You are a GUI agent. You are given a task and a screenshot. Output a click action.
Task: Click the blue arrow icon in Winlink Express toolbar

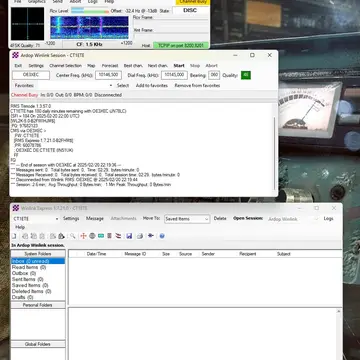[x=151, y=236]
